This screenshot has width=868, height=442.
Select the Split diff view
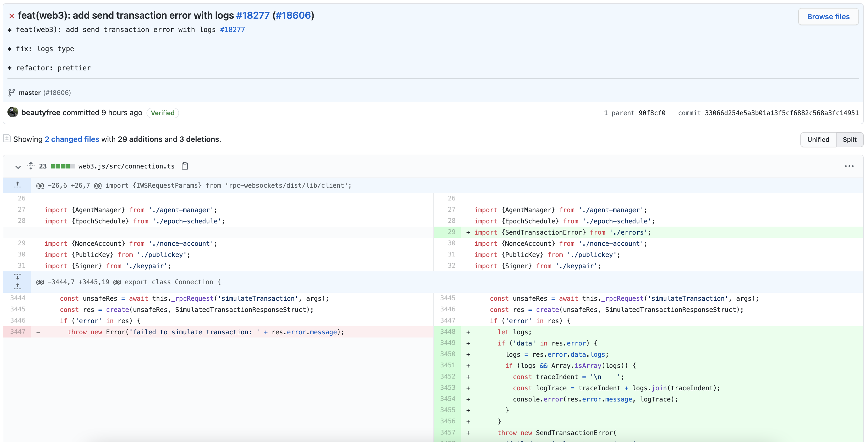[849, 140]
